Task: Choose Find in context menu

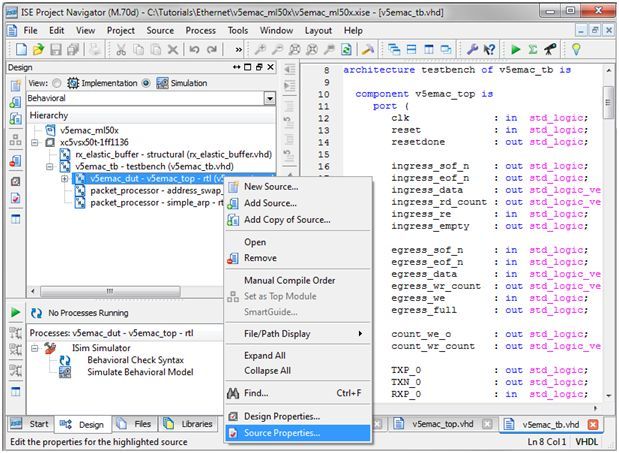Action: point(298,393)
